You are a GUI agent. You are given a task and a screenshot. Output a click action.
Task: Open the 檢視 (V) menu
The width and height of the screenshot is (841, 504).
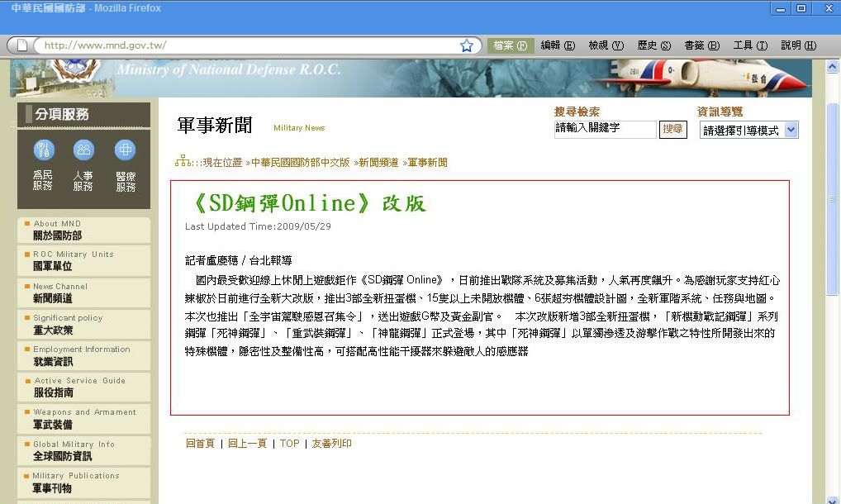(606, 45)
